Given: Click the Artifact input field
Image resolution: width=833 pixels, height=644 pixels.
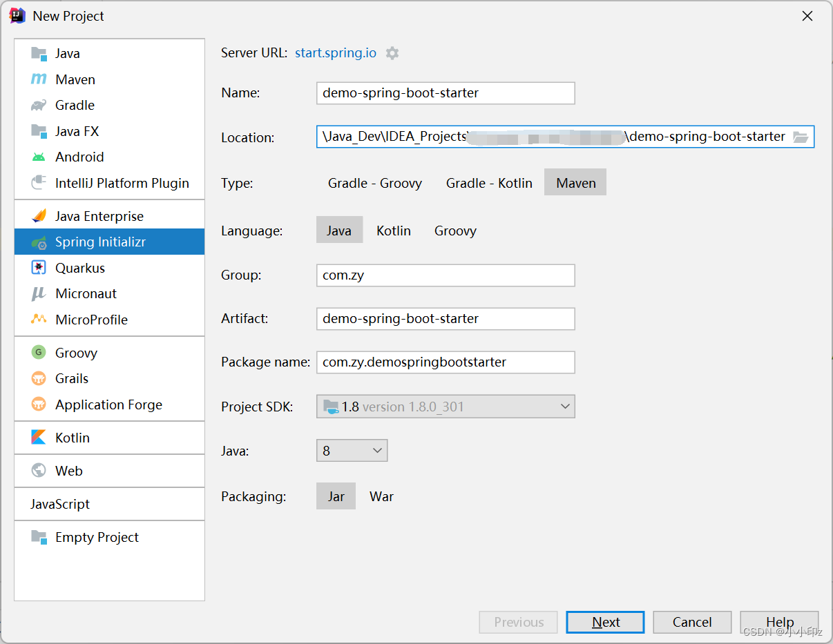Looking at the screenshot, I should 446,318.
